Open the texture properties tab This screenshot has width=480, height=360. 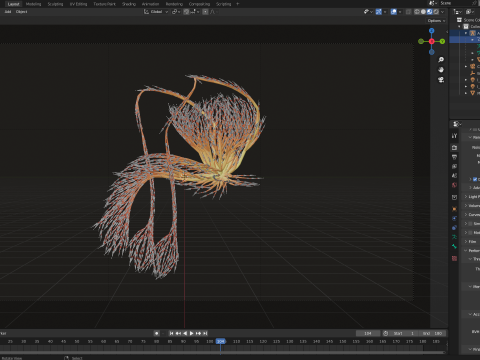(454, 258)
